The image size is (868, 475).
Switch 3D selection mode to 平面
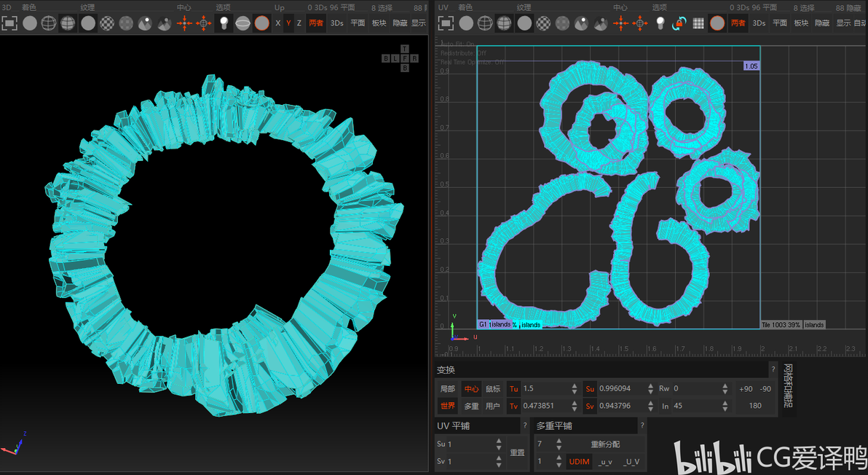point(358,23)
